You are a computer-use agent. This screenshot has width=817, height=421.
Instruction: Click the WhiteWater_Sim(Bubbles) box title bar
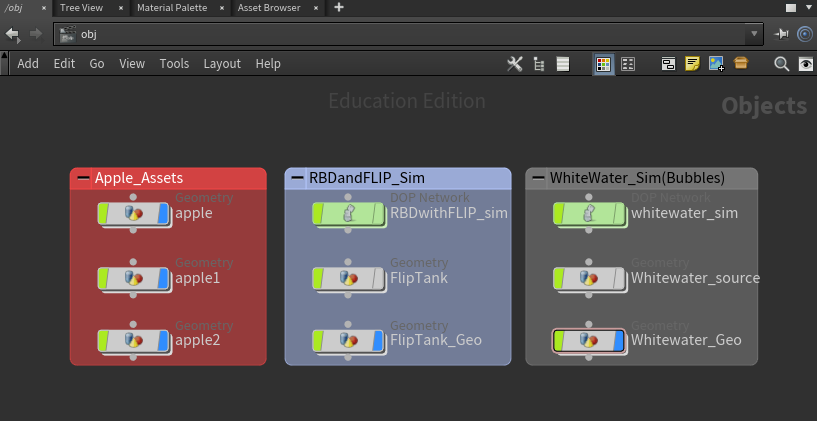tap(641, 178)
